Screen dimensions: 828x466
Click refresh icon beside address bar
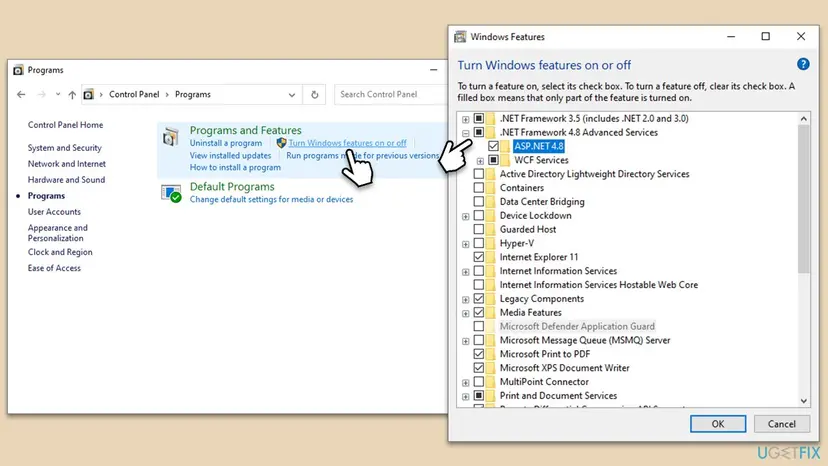pyautogui.click(x=315, y=95)
